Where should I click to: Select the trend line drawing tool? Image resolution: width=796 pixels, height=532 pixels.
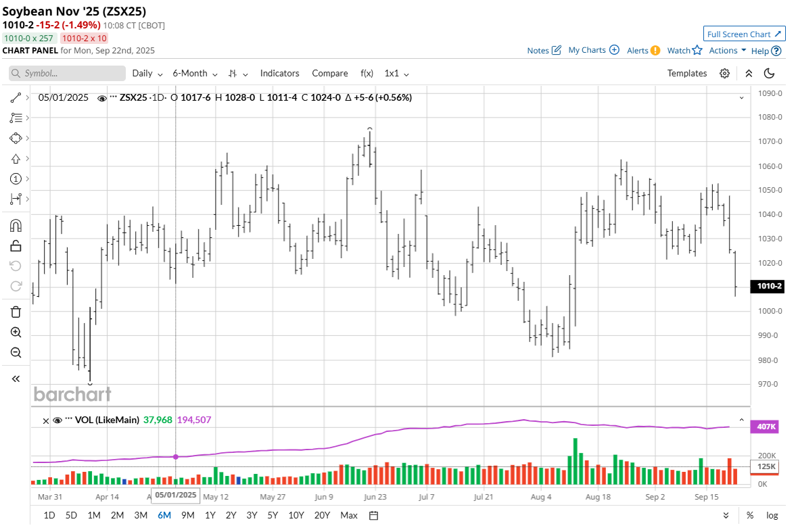(16, 98)
